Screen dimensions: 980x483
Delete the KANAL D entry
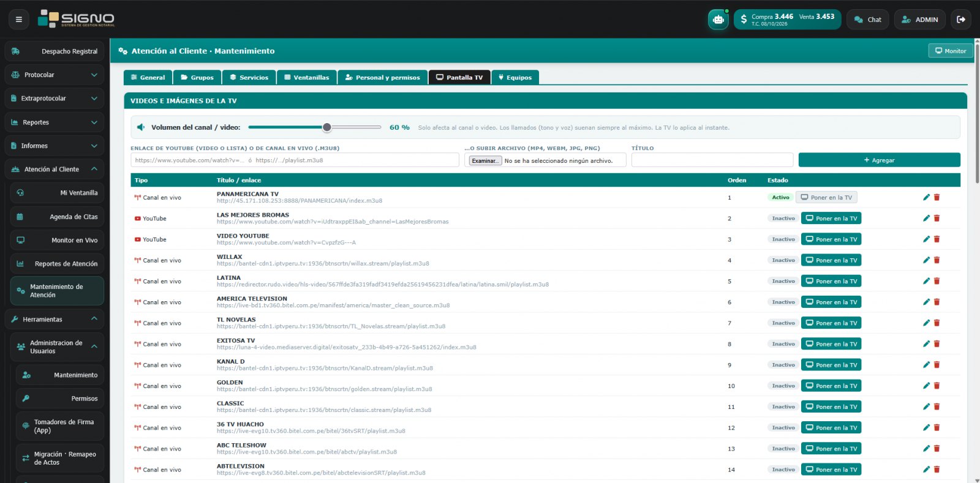point(937,365)
